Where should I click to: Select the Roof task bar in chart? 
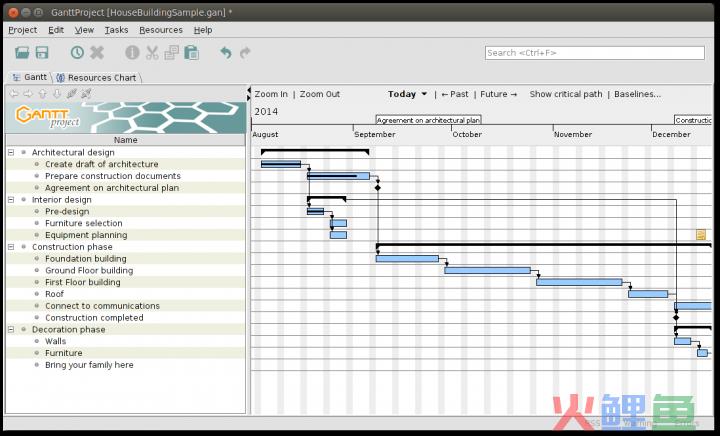[648, 294]
